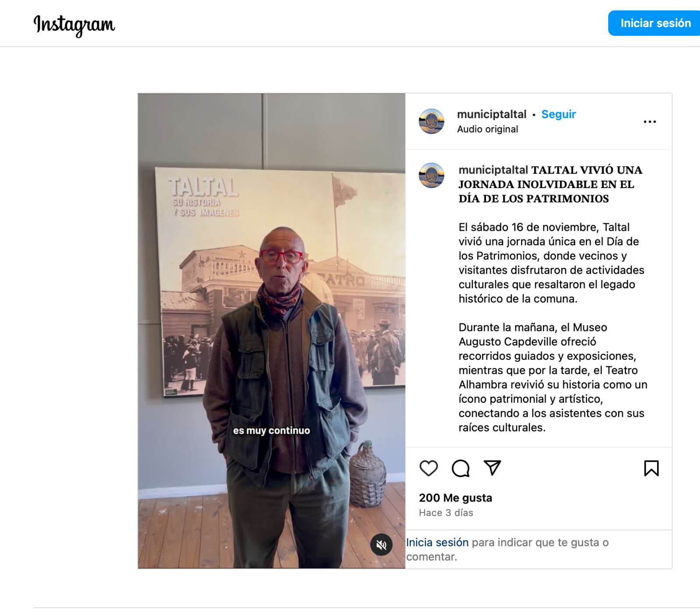
Task: Open comments via speech bubble icon
Action: (460, 468)
